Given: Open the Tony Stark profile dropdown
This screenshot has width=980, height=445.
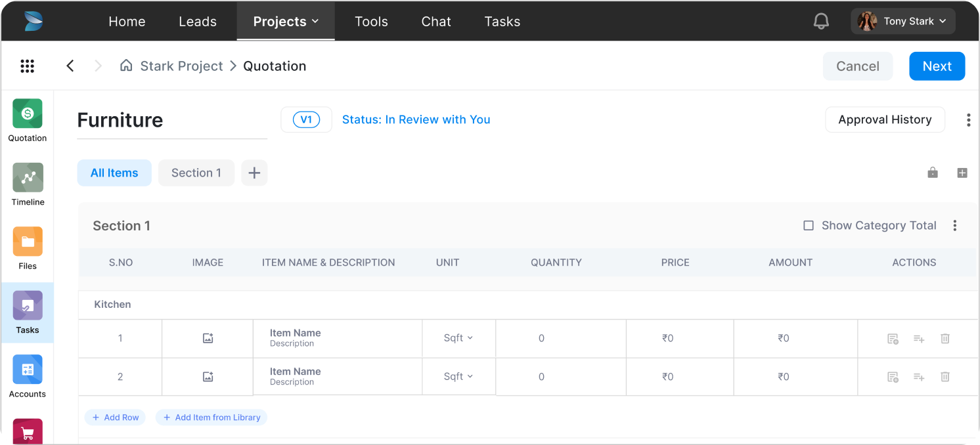Looking at the screenshot, I should pyautogui.click(x=903, y=22).
